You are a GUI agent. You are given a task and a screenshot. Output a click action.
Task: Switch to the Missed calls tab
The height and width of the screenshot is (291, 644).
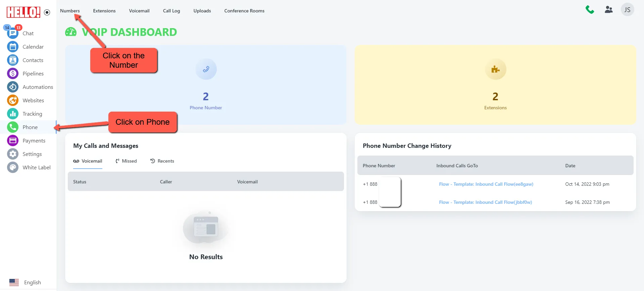point(126,161)
